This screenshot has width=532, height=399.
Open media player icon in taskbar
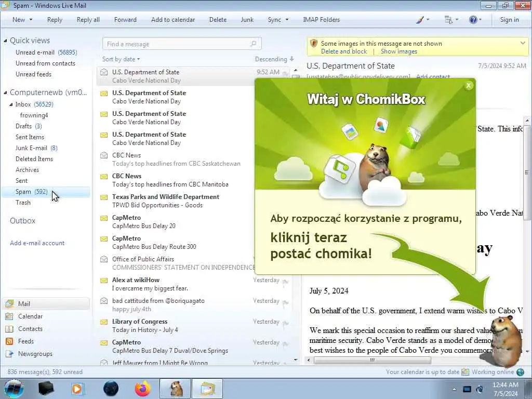(x=78, y=389)
